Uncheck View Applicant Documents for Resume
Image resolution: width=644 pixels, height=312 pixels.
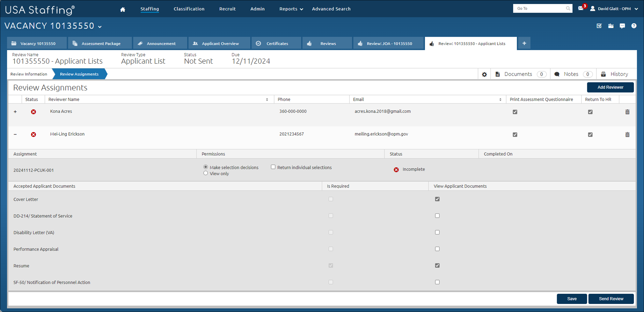coord(437,265)
